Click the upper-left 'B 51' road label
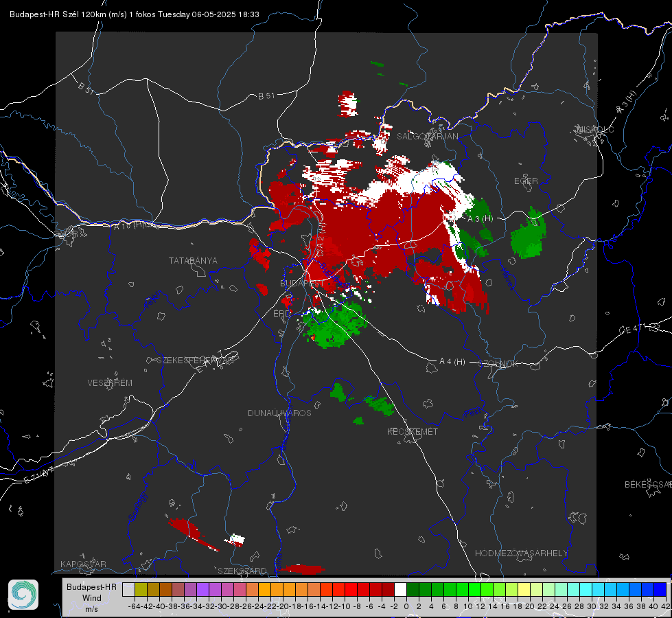This screenshot has height=618, width=672. click(x=86, y=88)
